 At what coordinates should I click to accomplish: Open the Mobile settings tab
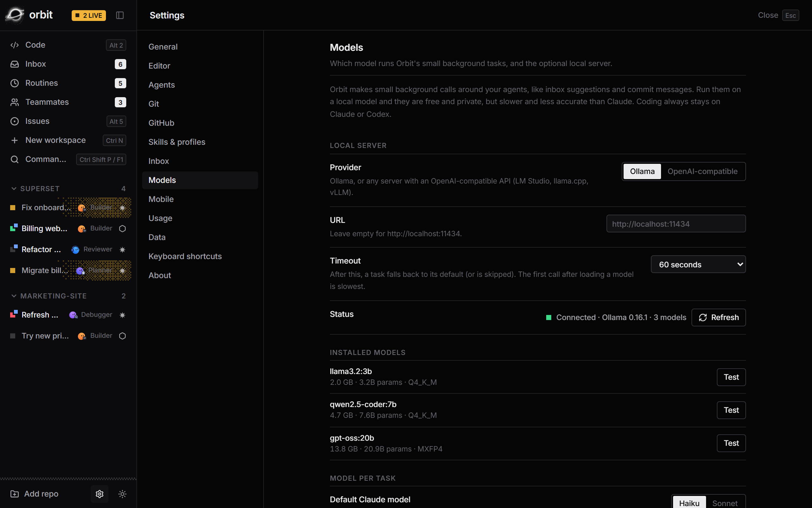(x=200, y=199)
